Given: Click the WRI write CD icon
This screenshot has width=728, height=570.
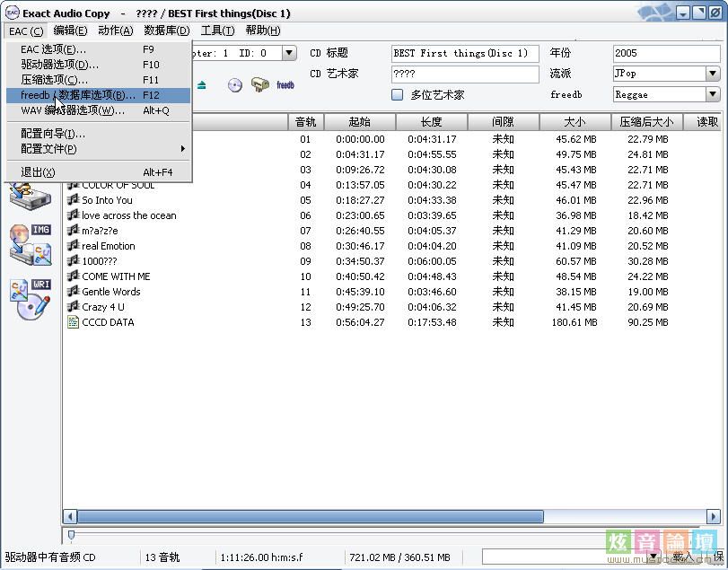Looking at the screenshot, I should coord(31,300).
